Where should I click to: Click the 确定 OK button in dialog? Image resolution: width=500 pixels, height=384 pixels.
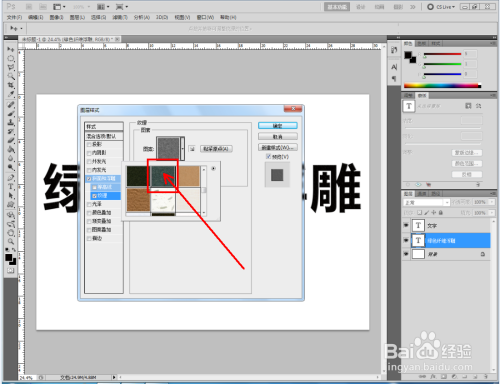[x=278, y=125]
